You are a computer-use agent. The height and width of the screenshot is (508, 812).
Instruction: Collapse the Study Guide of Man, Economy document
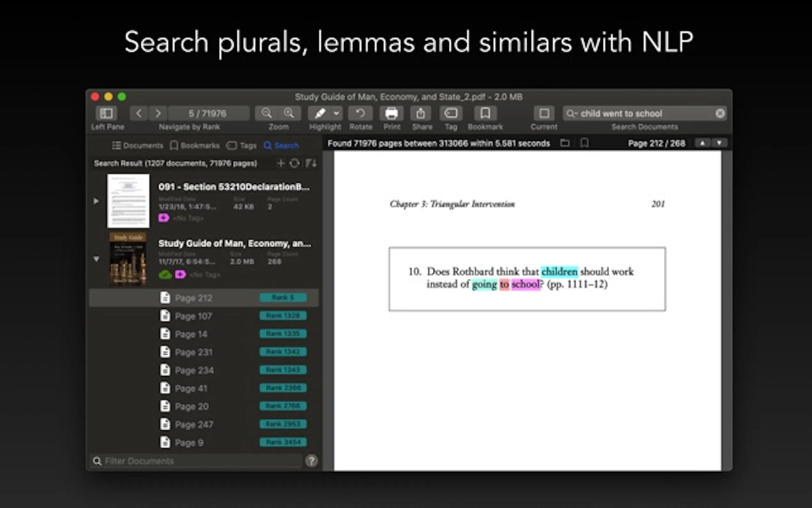click(96, 259)
